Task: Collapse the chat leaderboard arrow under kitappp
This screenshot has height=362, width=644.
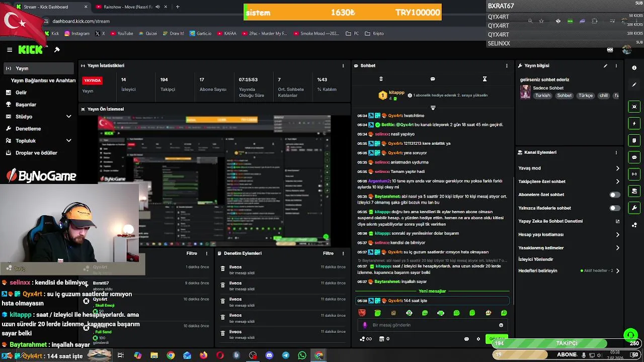Action: pyautogui.click(x=433, y=108)
